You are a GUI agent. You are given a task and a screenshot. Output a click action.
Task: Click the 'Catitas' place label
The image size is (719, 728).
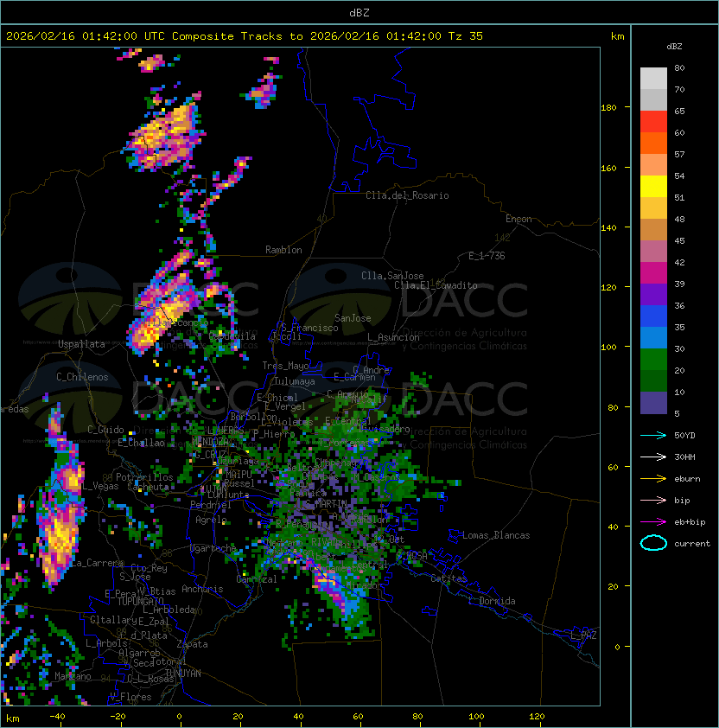[x=449, y=578]
